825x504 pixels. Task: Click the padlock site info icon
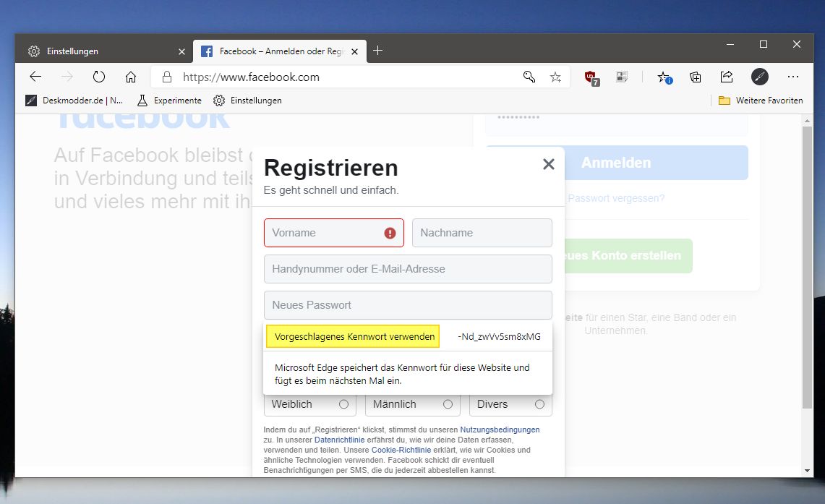pos(167,77)
